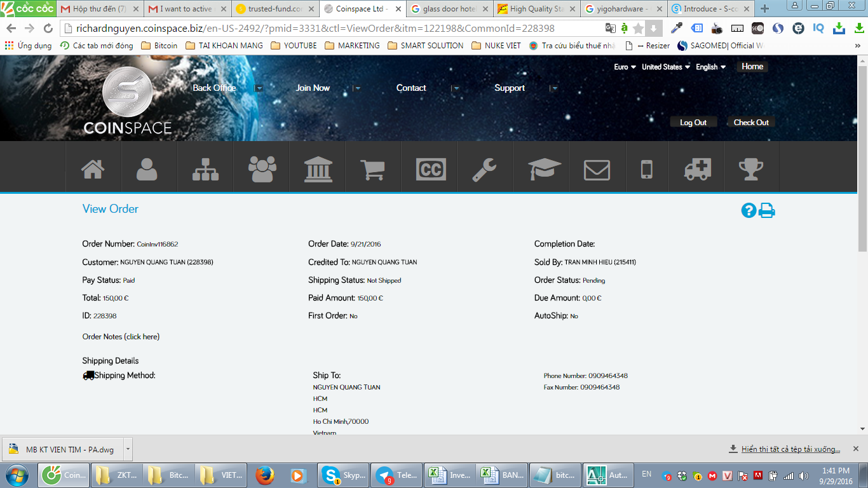The height and width of the screenshot is (488, 868).
Task: Open the bank building icon
Action: pyautogui.click(x=318, y=169)
